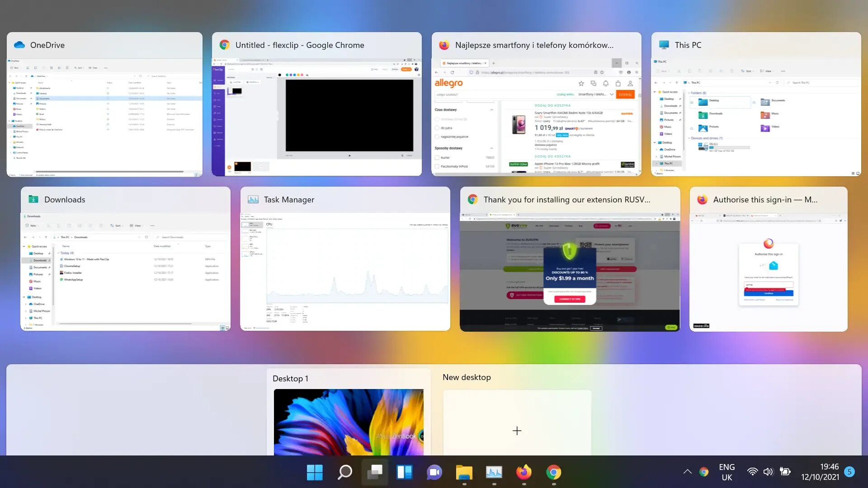Open the Widgets panel from taskbar
Screen dimensions: 868x488
pos(404,472)
